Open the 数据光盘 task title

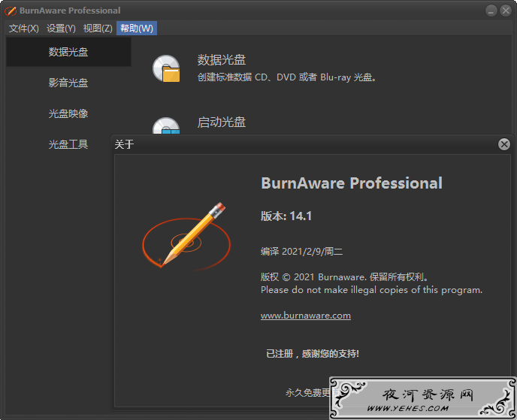click(x=222, y=59)
